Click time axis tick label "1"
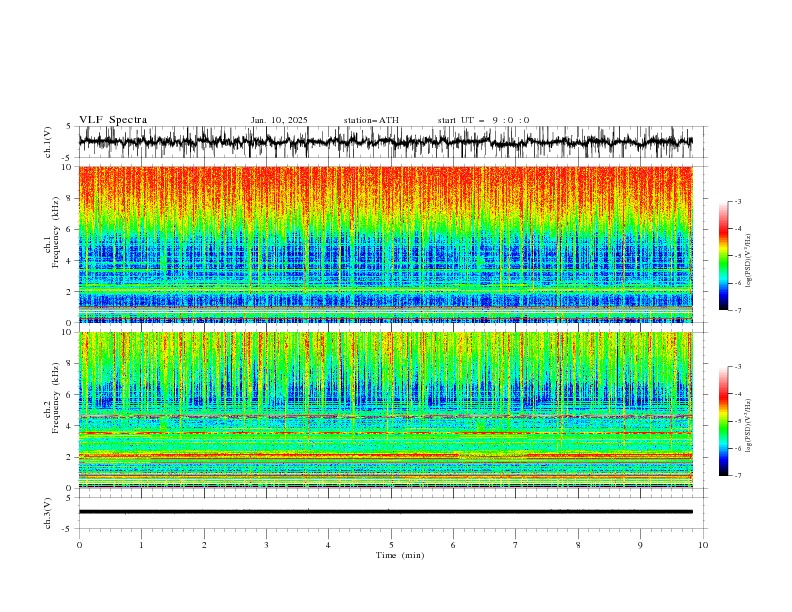This screenshot has height=612, width=792. click(141, 545)
